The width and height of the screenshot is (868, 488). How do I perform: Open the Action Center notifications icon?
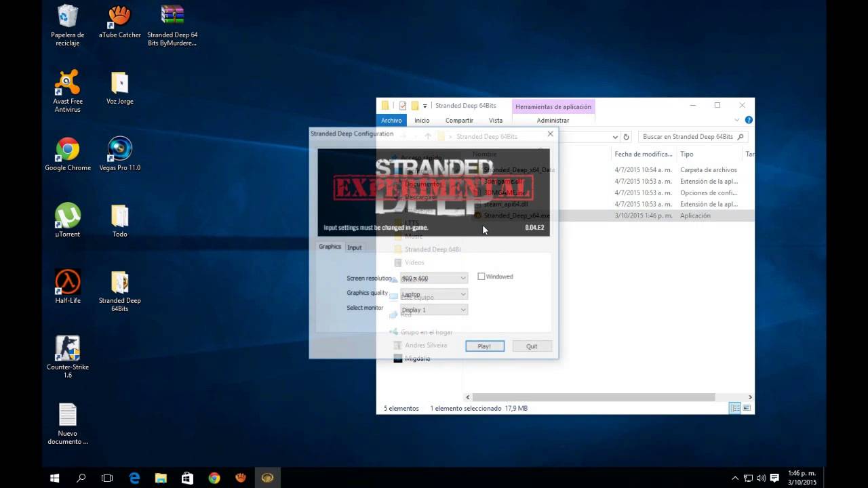[x=775, y=478]
